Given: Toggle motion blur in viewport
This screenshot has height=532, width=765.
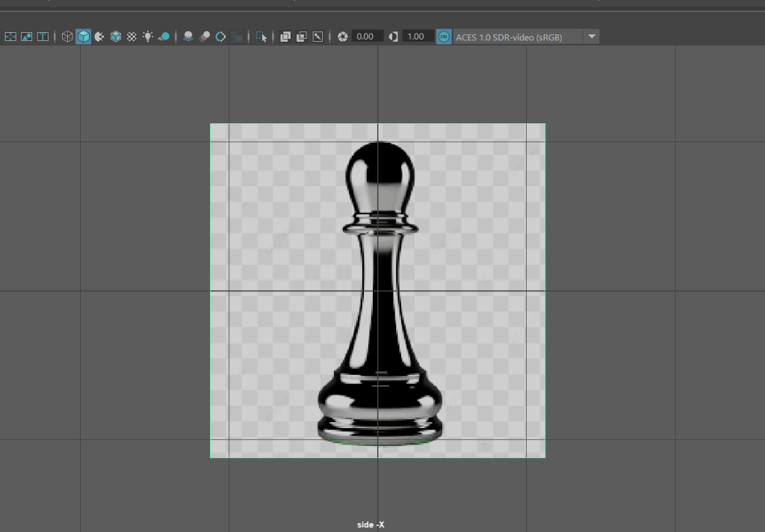Looking at the screenshot, I should pos(205,37).
